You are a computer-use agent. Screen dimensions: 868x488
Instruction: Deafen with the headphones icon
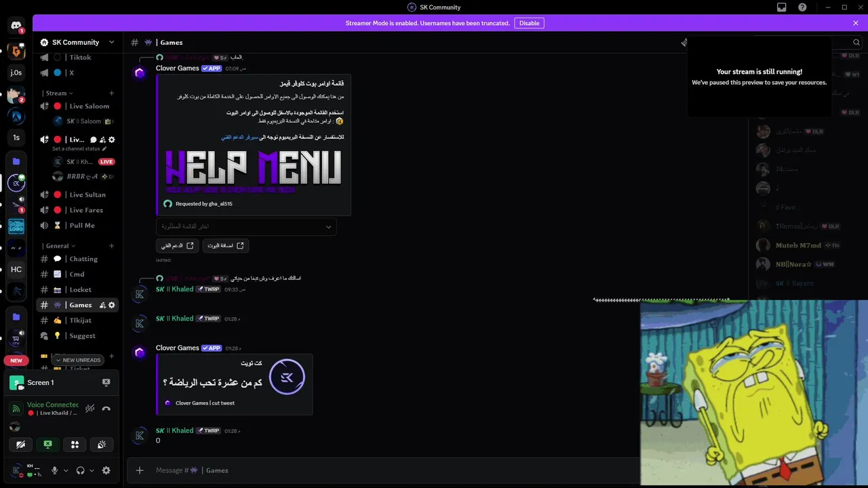tap(81, 470)
